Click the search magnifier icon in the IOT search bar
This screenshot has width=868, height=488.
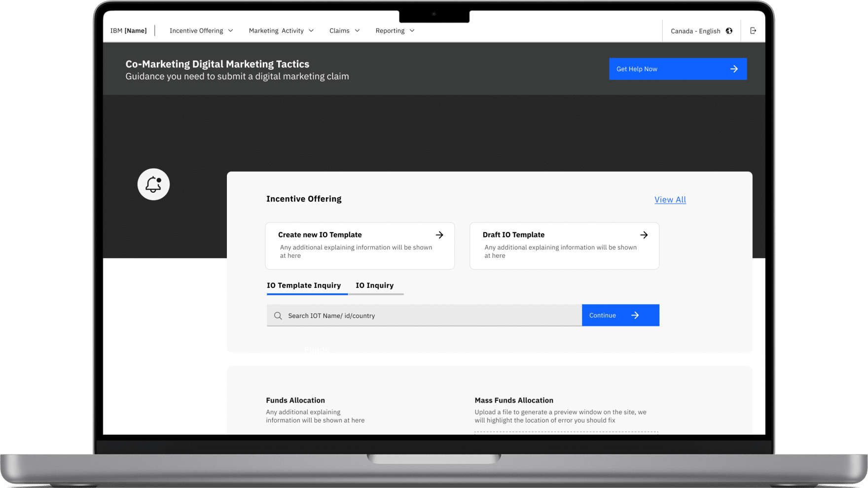(x=278, y=315)
